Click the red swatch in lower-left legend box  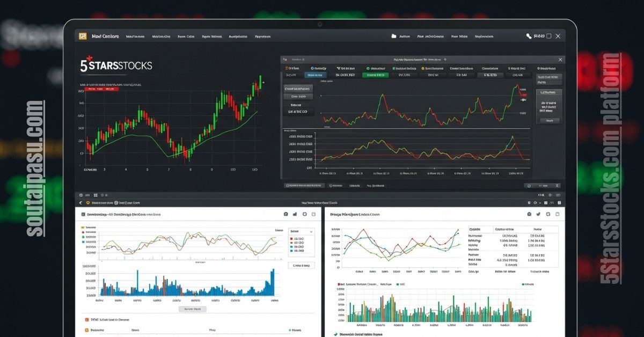click(x=291, y=239)
